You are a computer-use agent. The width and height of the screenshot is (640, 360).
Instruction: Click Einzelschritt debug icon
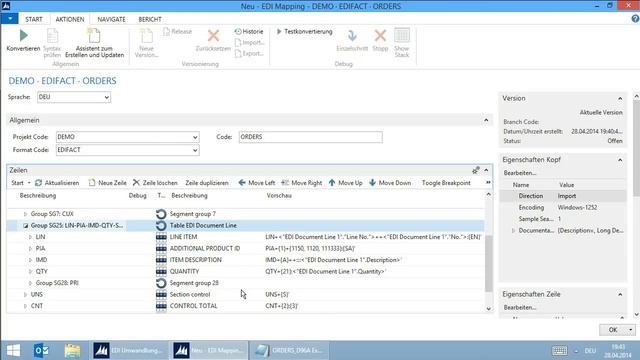click(x=352, y=36)
